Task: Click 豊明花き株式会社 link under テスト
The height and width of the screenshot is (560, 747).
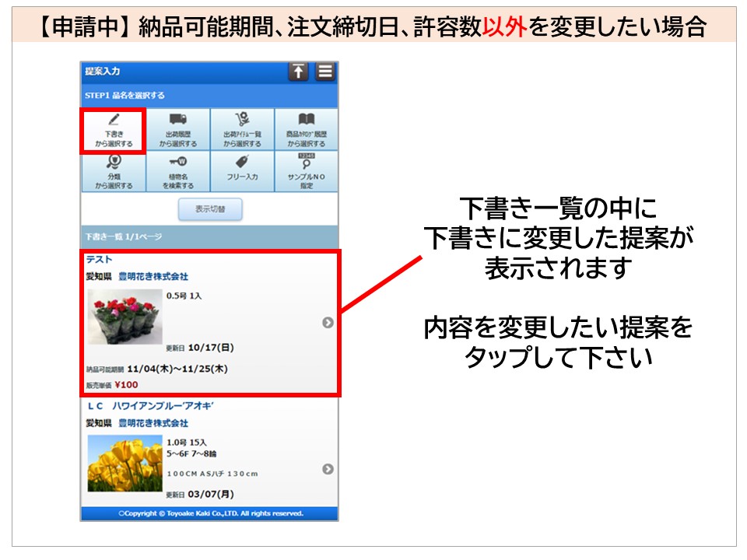Action: [x=153, y=276]
